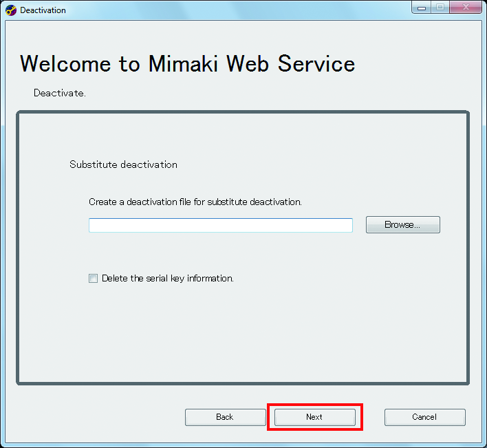Click the disabled maximize button
This screenshot has width=487, height=448.
pos(440,8)
